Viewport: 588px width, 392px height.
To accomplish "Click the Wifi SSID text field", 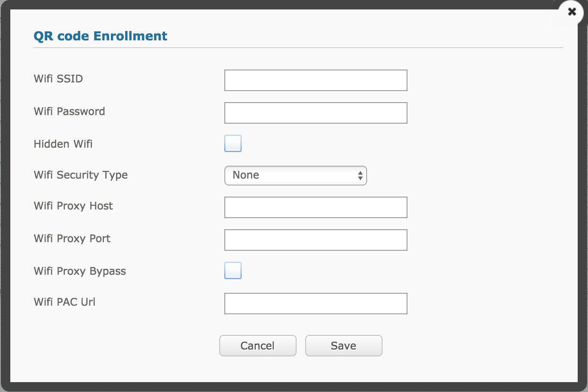I will click(x=315, y=80).
